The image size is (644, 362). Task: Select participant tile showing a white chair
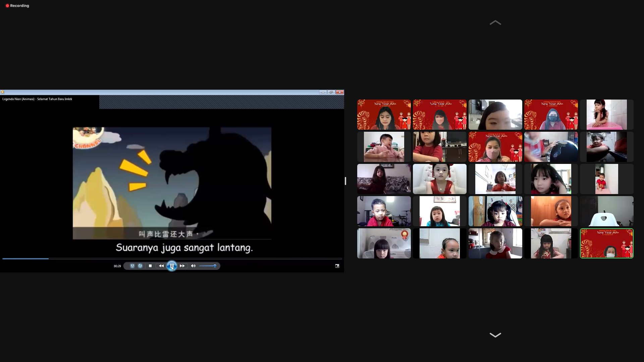(x=606, y=211)
